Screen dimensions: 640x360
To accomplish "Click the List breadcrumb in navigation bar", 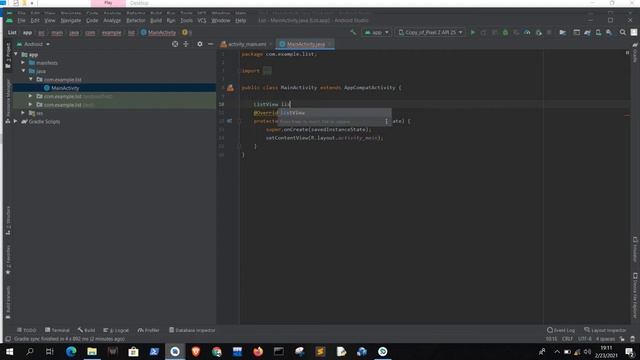I will point(12,33).
